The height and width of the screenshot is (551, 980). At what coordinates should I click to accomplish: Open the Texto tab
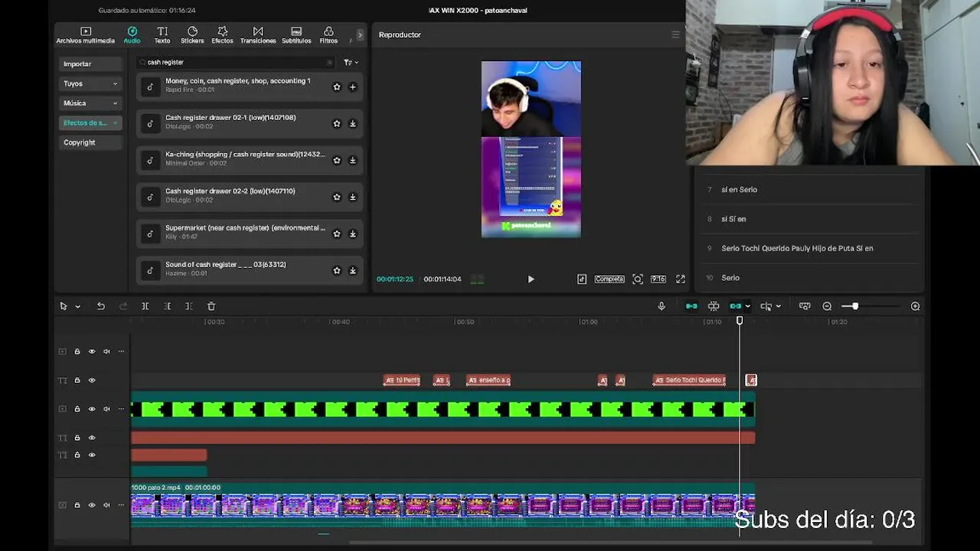(x=162, y=35)
